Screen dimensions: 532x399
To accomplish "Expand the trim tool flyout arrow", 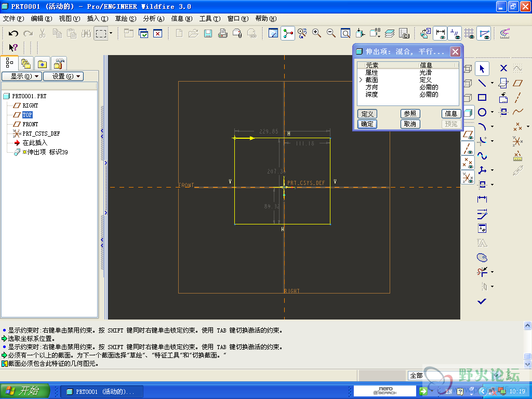I will tap(492, 272).
